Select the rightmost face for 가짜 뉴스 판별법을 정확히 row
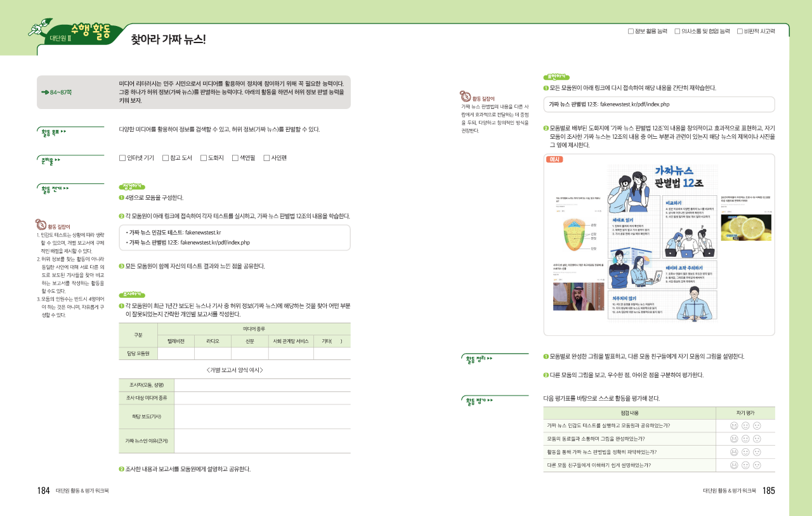812x516 pixels. [757, 452]
